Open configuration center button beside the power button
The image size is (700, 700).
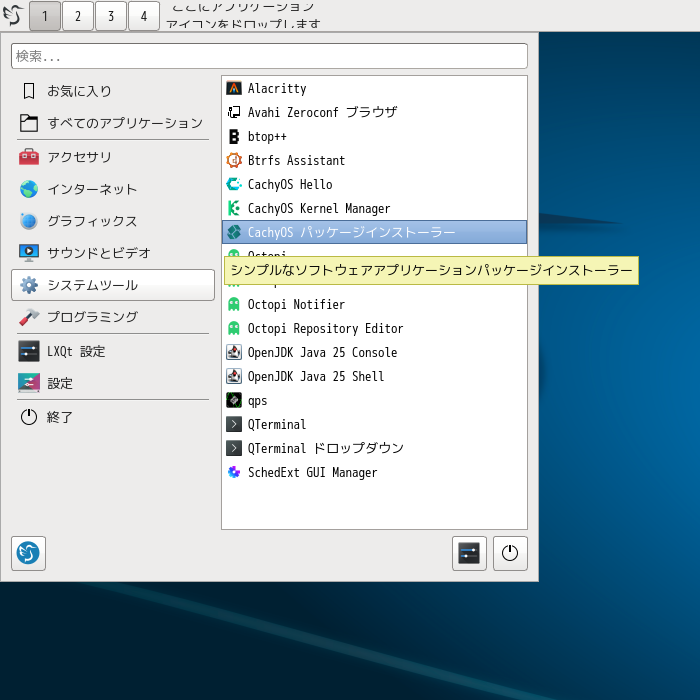[469, 553]
